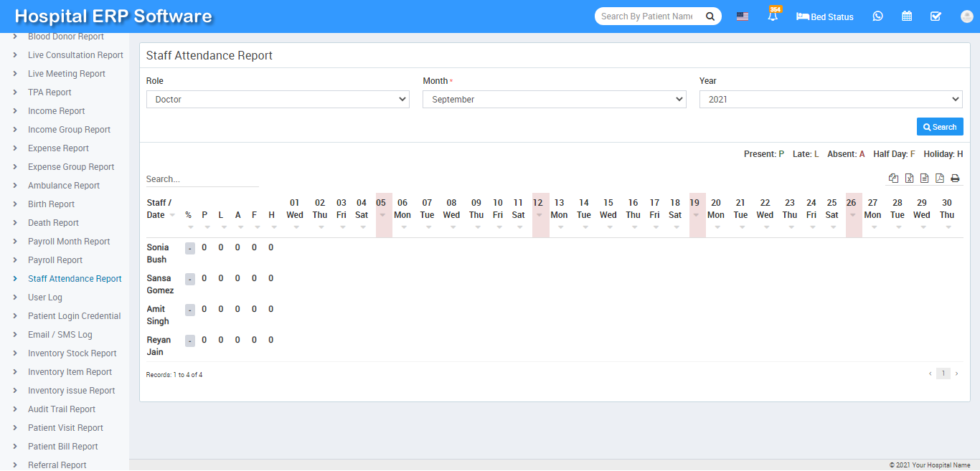Open the Month dropdown showing September
Image resolution: width=980 pixels, height=471 pixels.
554,100
